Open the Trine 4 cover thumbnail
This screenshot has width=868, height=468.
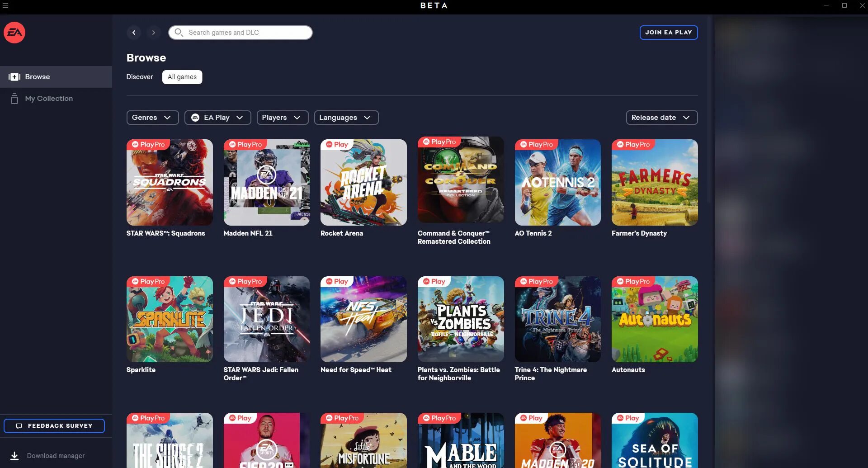[557, 319]
